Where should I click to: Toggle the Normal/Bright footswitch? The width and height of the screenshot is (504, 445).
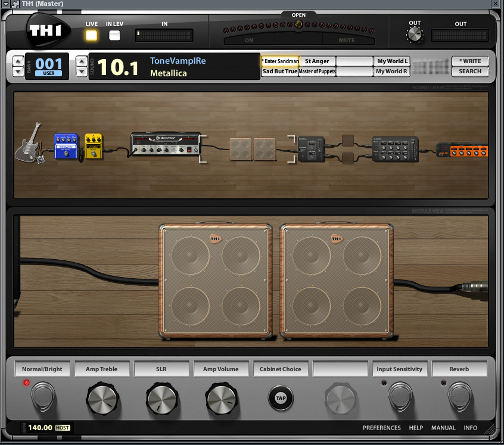[x=43, y=397]
